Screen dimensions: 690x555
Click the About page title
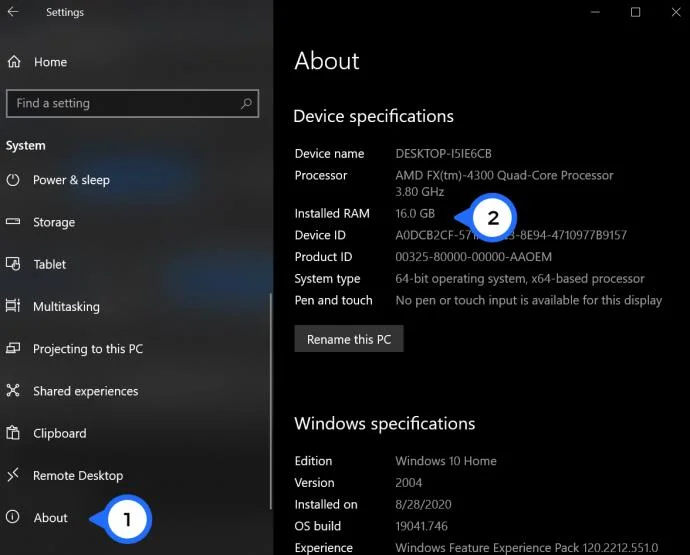327,61
